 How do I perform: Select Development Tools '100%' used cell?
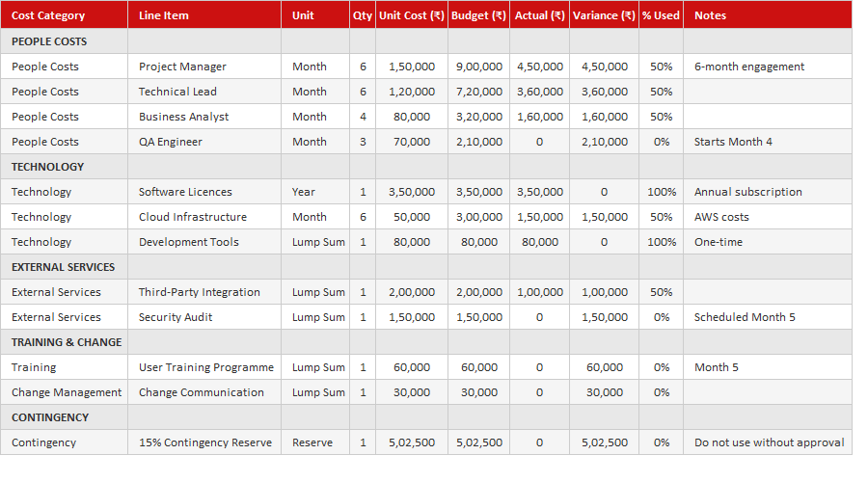662,242
